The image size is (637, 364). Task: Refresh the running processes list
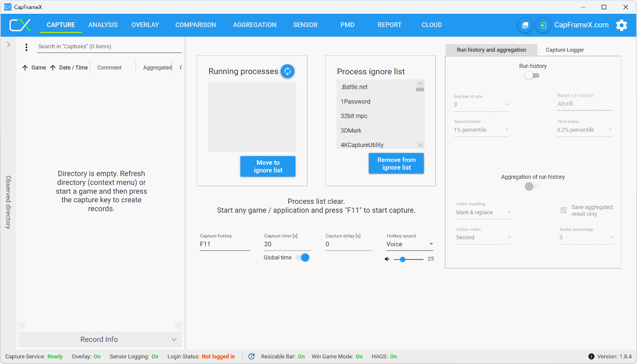pos(287,72)
